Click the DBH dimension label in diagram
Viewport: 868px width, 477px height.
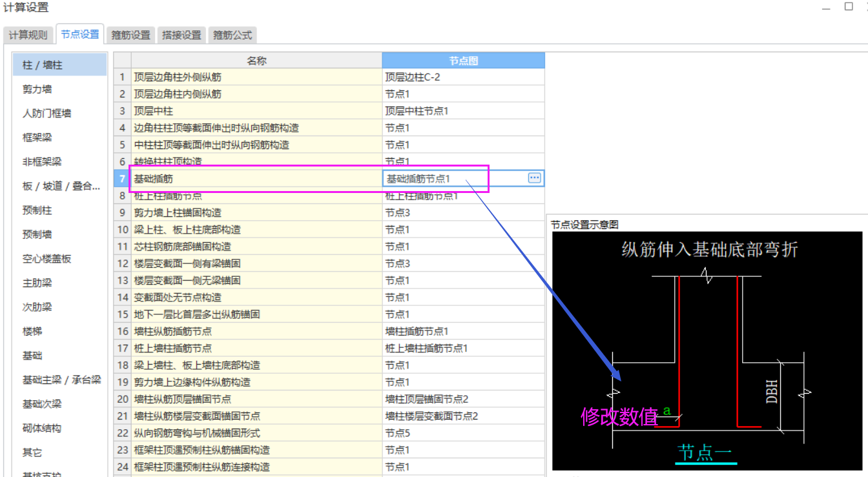772,392
